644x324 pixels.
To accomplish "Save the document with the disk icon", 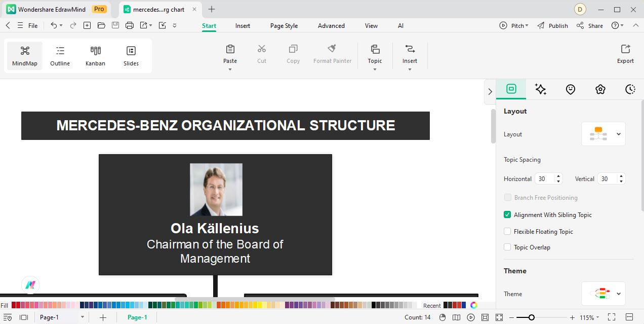I will click(115, 25).
